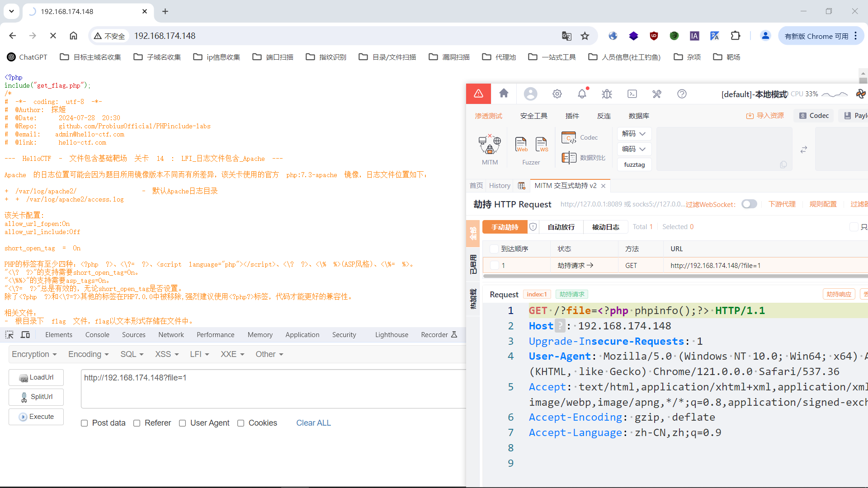The image size is (868, 488).
Task: Open the Network tab in DevTools
Action: click(171, 335)
